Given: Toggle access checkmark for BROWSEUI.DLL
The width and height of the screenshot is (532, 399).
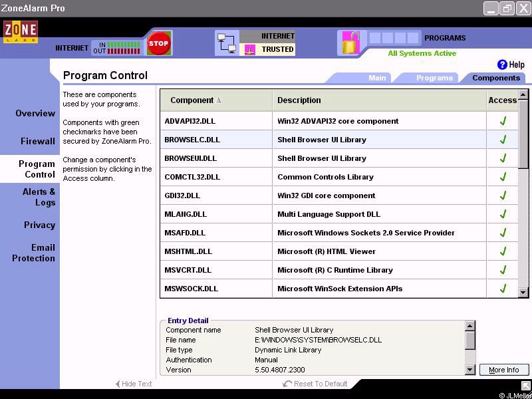Looking at the screenshot, I should point(503,158).
